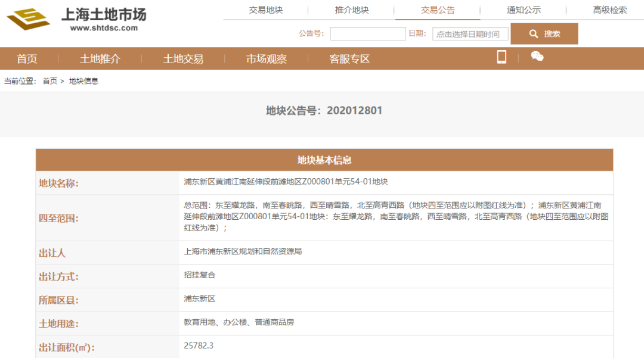The width and height of the screenshot is (644, 358).
Task: Open the 日期 date picker field
Action: 470,34
